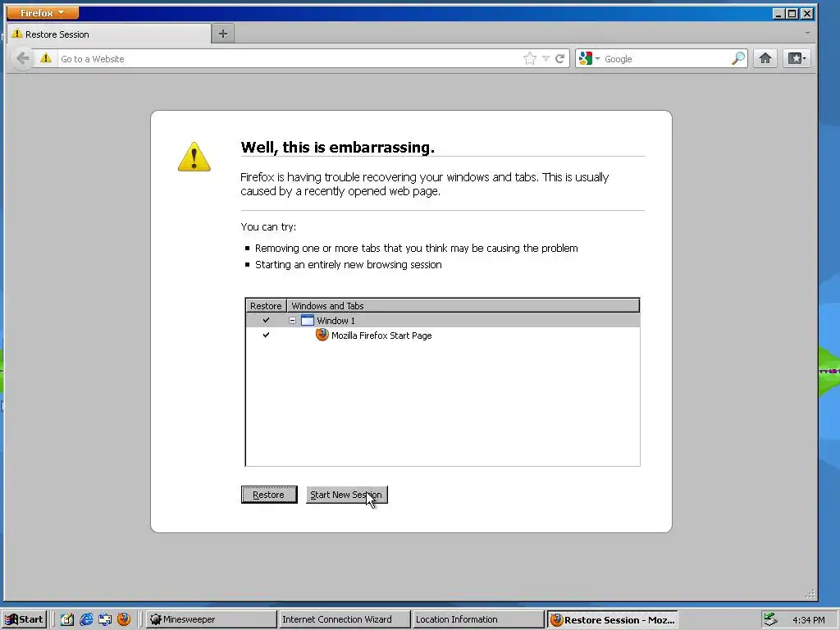
Task: Click the warning site identity icon in the address bar
Action: (x=46, y=58)
